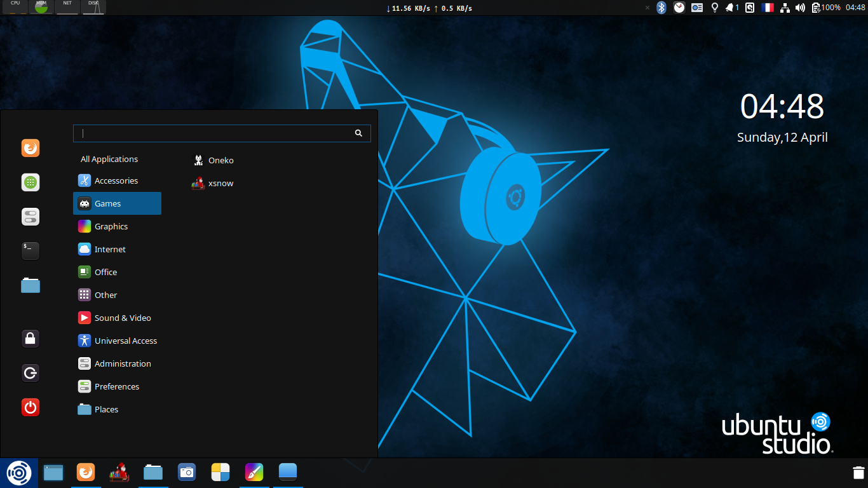This screenshot has width=868, height=488.
Task: Click the CPU monitor graph
Action: (15, 8)
